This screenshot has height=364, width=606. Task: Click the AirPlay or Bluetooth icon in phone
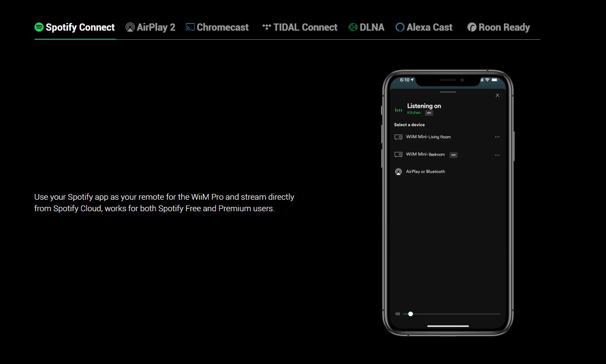pyautogui.click(x=398, y=171)
